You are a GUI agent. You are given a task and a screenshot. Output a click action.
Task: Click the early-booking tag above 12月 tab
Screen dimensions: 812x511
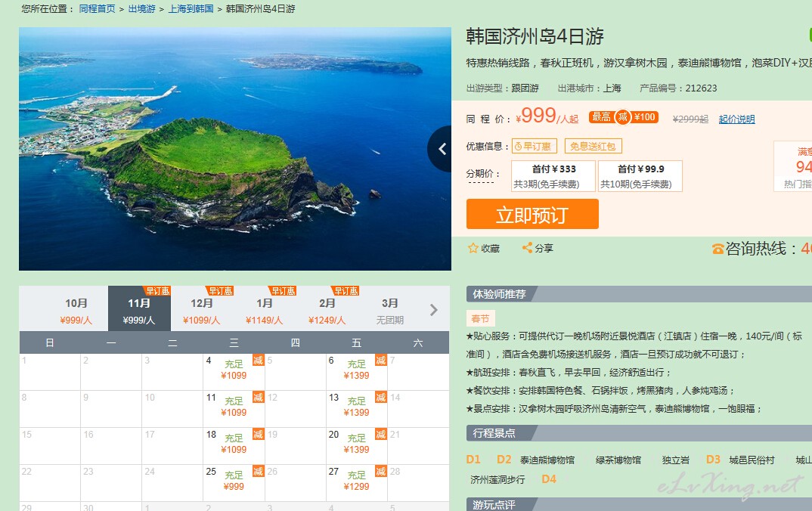tap(221, 291)
